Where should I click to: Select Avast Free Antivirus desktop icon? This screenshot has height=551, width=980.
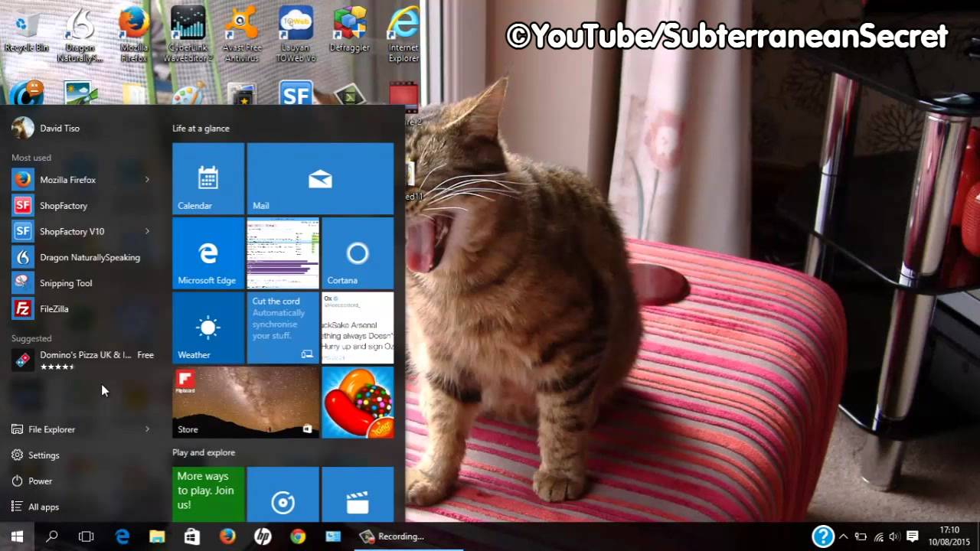[x=241, y=34]
